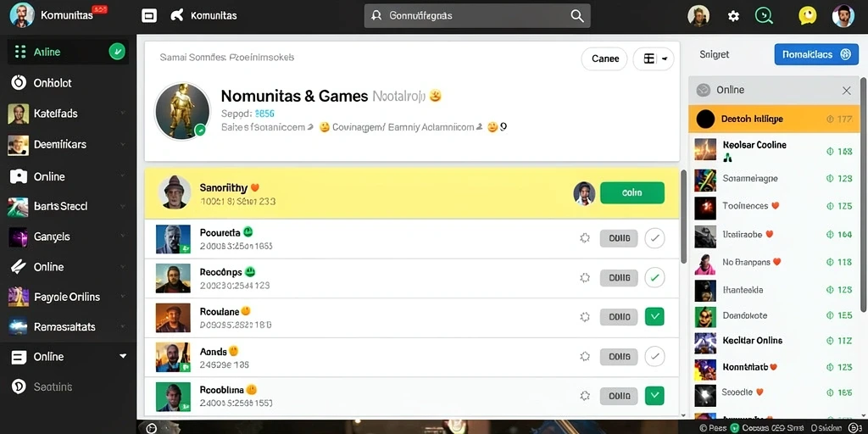This screenshot has height=434, width=868.
Task: Toggle the checkmark circle on Pcouretta row
Action: (x=655, y=238)
